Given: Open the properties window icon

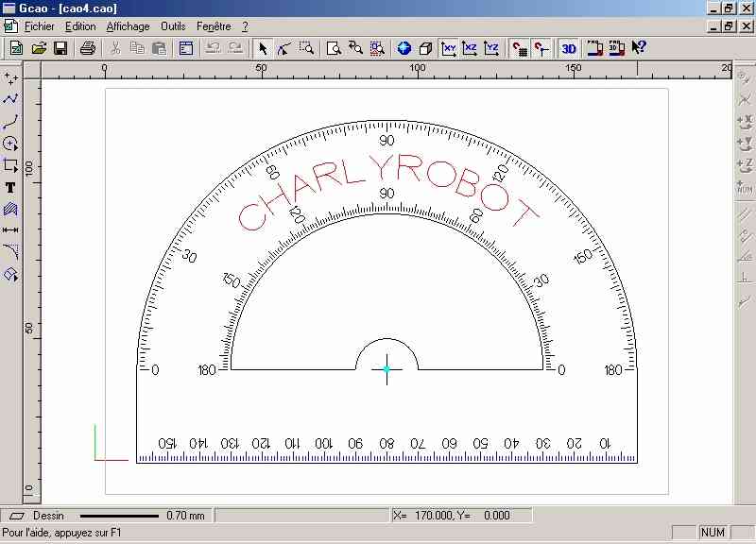Looking at the screenshot, I should [186, 48].
